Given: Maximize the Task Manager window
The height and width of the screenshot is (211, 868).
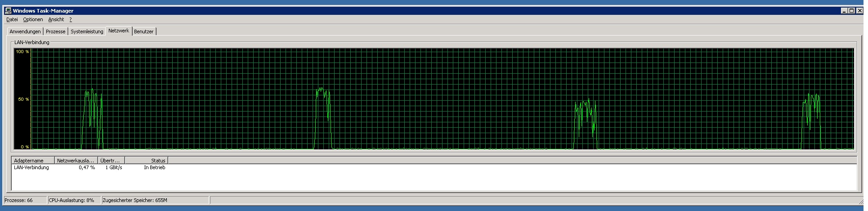Looking at the screenshot, I should pyautogui.click(x=851, y=11).
